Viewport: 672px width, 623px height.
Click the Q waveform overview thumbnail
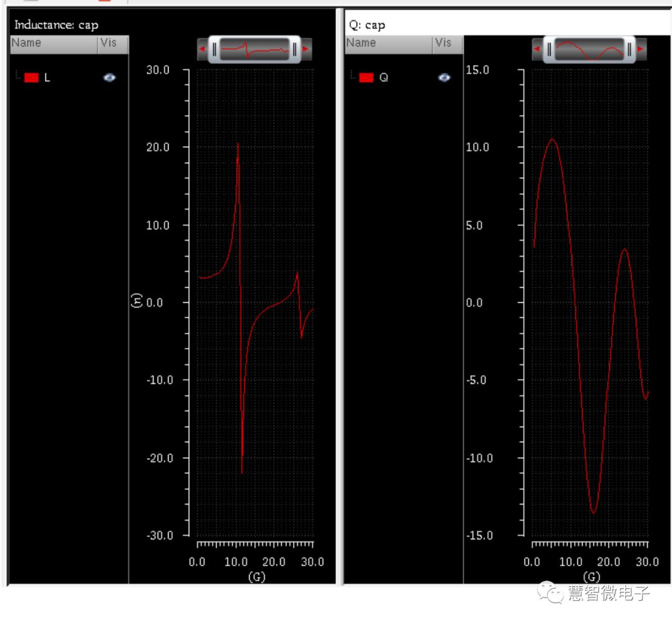tap(589, 50)
